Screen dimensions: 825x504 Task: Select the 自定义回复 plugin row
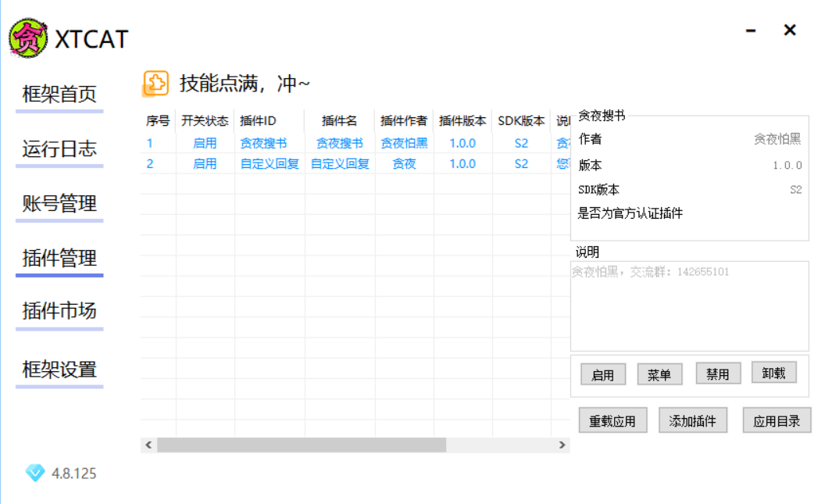point(340,164)
